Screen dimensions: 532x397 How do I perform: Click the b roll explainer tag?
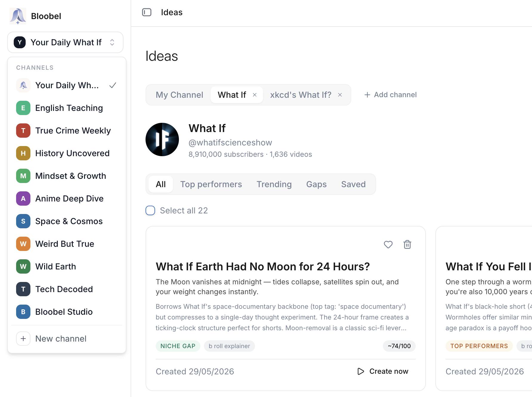coord(229,346)
